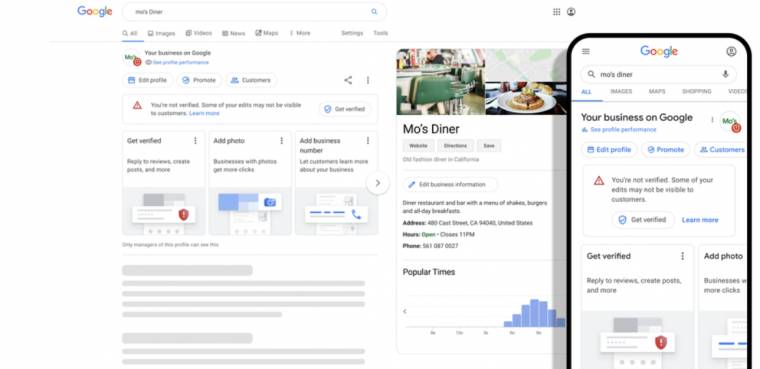This screenshot has height=369, width=760.
Task: Click Get verified button in desktop warning
Action: click(344, 110)
